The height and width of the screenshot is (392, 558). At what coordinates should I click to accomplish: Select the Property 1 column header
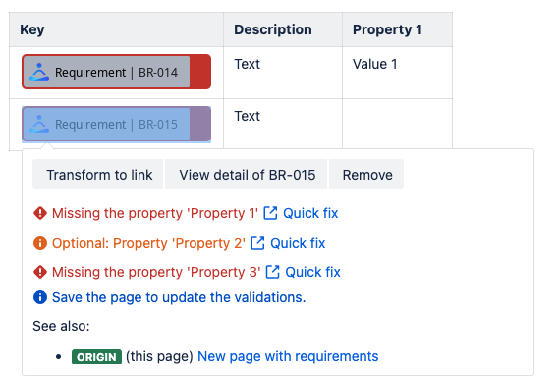coord(397,29)
